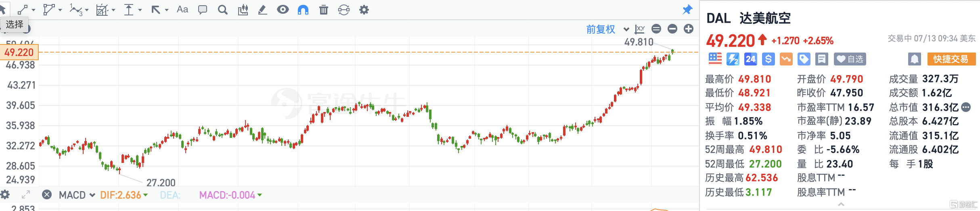Close the MACD indicator panel
This screenshot has height=211, width=980.
coord(47,195)
